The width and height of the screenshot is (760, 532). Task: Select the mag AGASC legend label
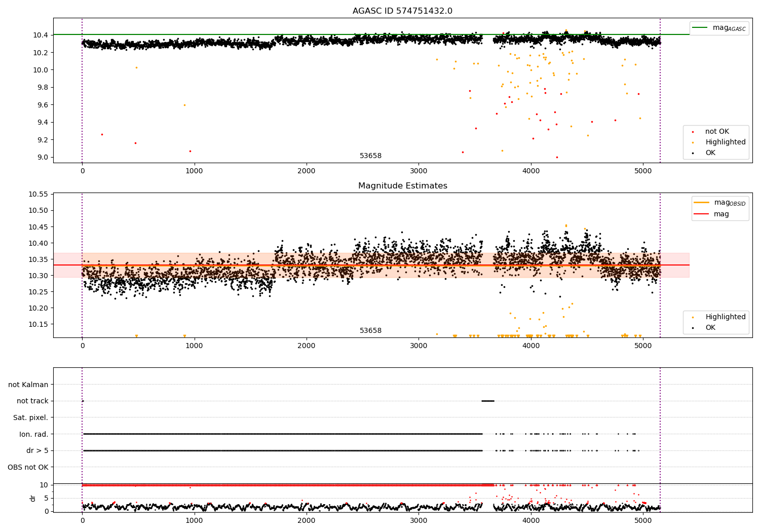[x=729, y=28]
